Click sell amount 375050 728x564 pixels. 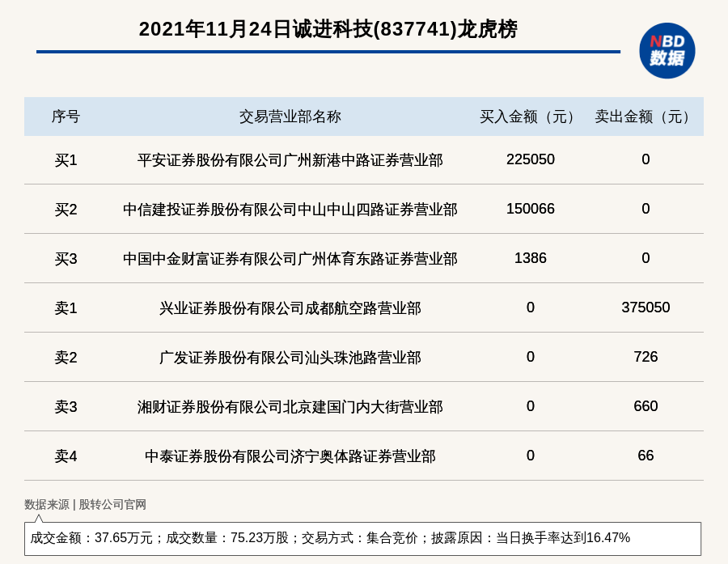[645, 307]
